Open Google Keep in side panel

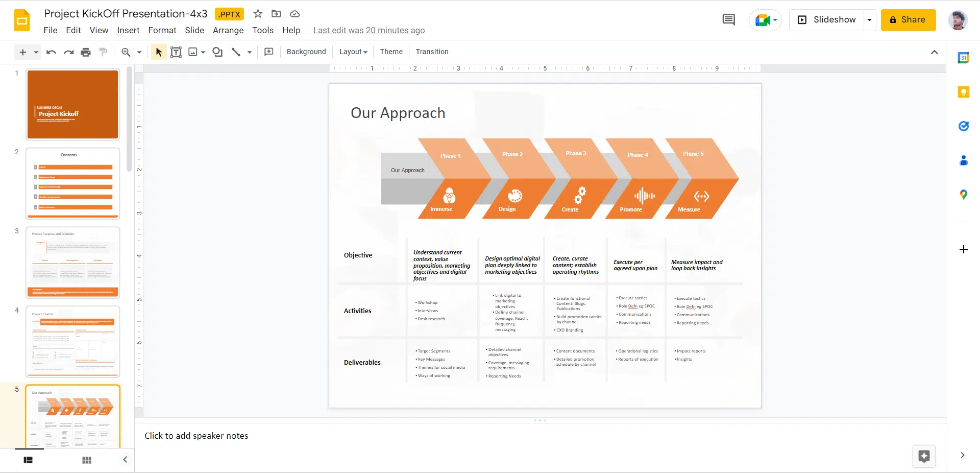click(x=963, y=92)
